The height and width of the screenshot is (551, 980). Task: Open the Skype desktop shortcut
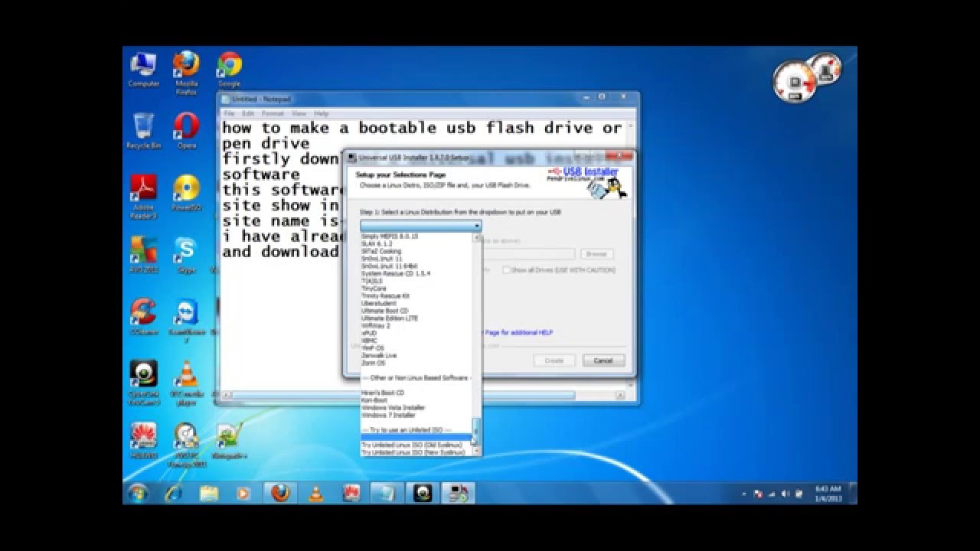pos(186,254)
